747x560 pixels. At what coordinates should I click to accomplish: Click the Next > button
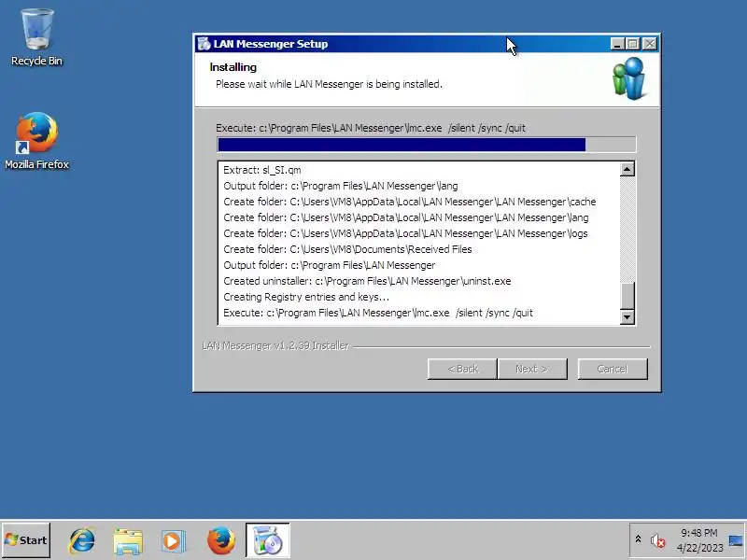coord(532,369)
